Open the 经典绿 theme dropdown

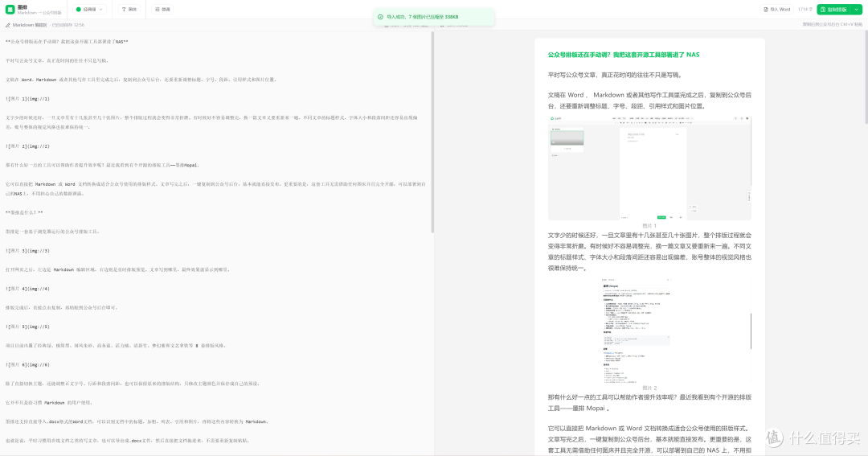tap(90, 10)
